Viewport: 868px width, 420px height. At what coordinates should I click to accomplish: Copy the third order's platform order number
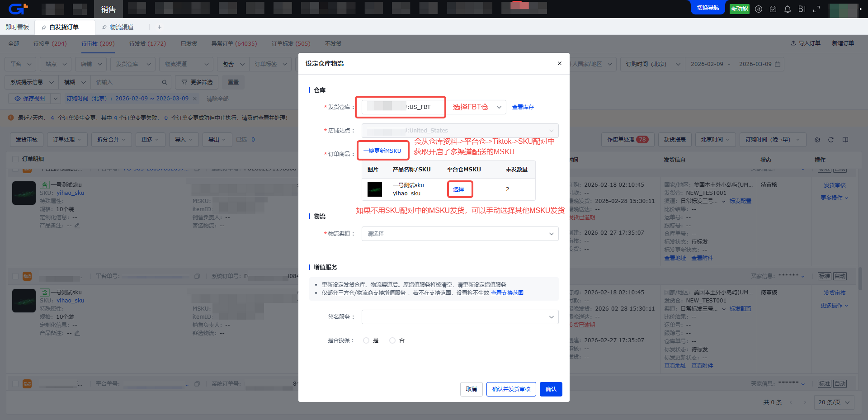tap(197, 384)
